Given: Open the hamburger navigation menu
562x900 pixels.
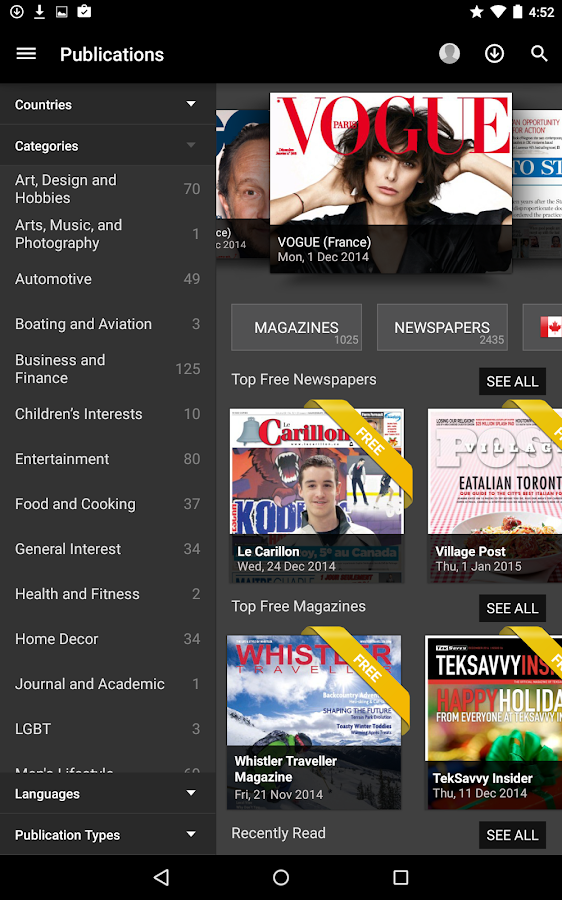Looking at the screenshot, I should click(x=26, y=54).
